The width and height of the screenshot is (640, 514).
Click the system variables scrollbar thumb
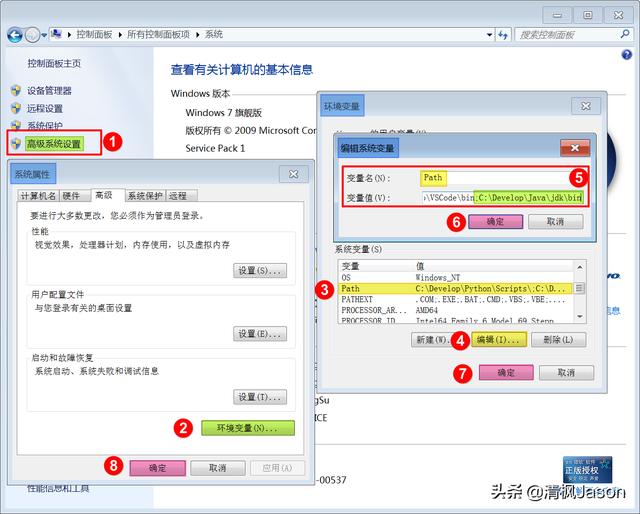(579, 288)
